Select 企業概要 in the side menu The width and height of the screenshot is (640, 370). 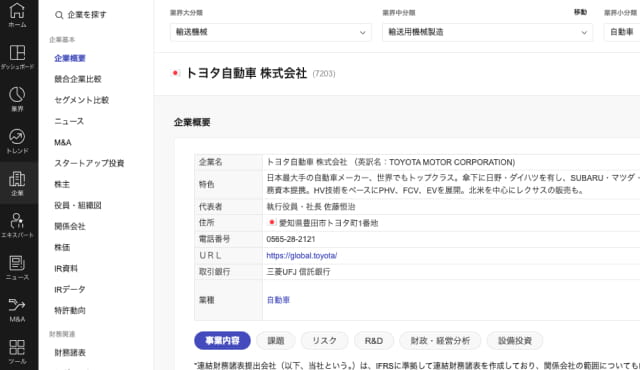pyautogui.click(x=70, y=58)
